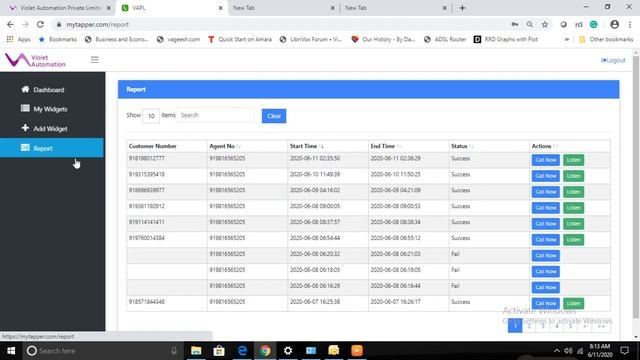
Task: Call Now for customer 918198012777
Action: [x=545, y=160]
